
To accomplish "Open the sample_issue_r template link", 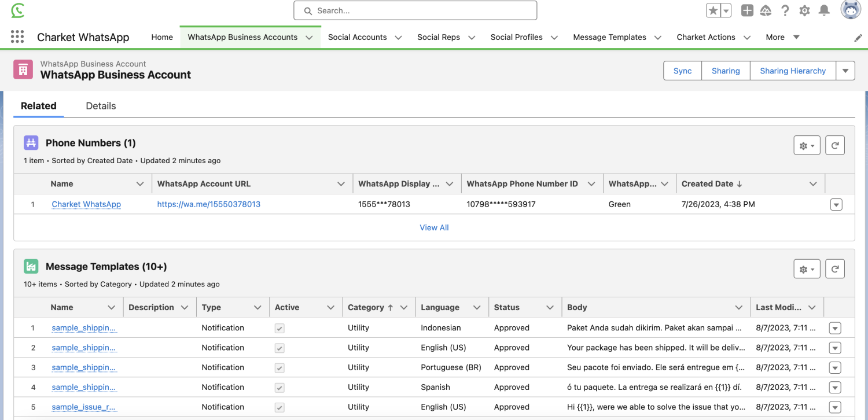I will click(84, 407).
